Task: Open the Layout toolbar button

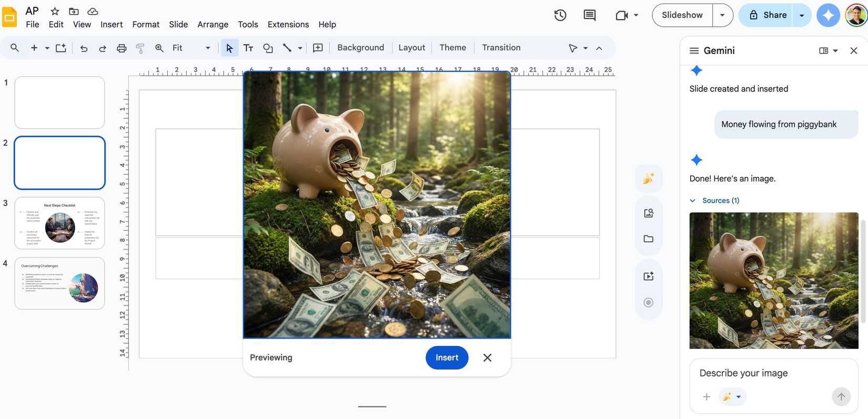Action: point(412,48)
